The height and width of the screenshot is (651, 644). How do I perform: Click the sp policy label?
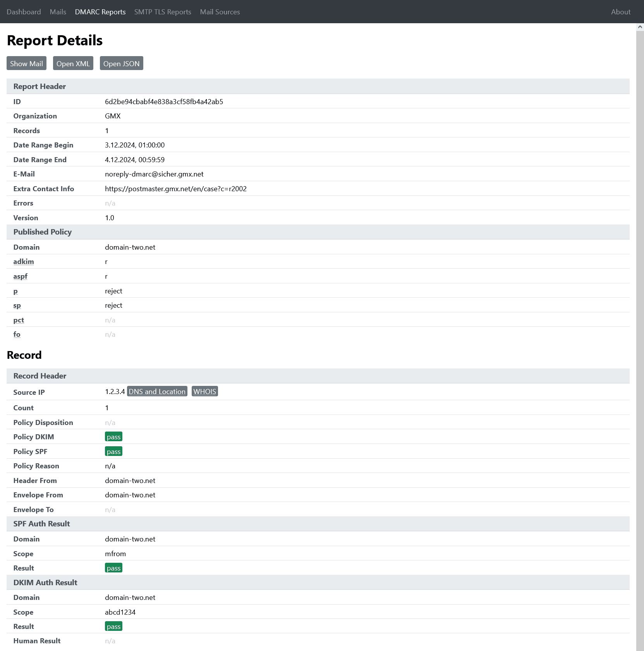(x=17, y=305)
